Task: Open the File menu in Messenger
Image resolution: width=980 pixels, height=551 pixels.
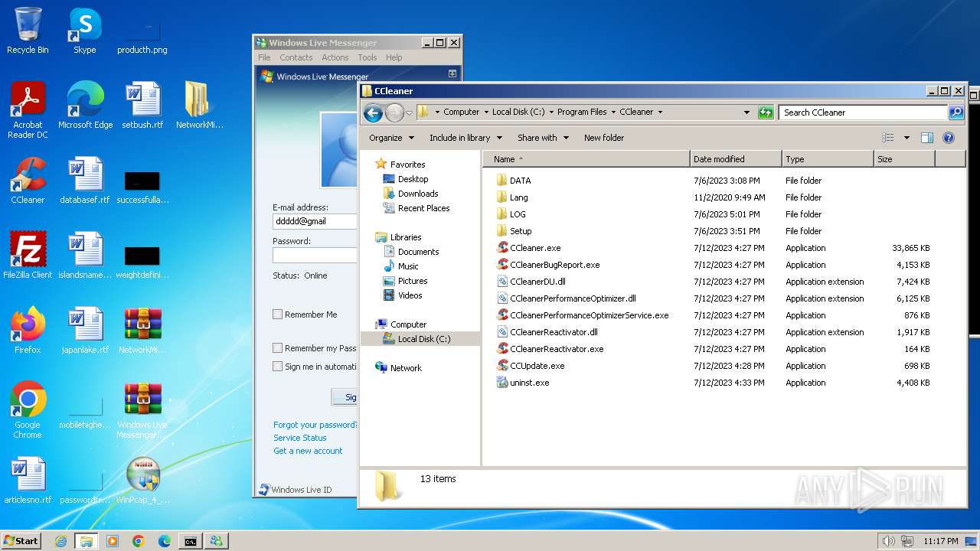Action: coord(264,57)
